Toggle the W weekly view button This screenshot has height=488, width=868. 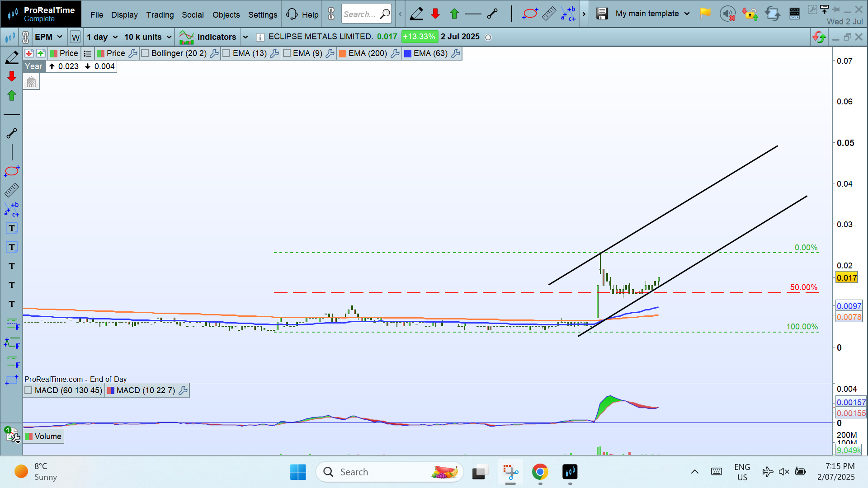[75, 37]
